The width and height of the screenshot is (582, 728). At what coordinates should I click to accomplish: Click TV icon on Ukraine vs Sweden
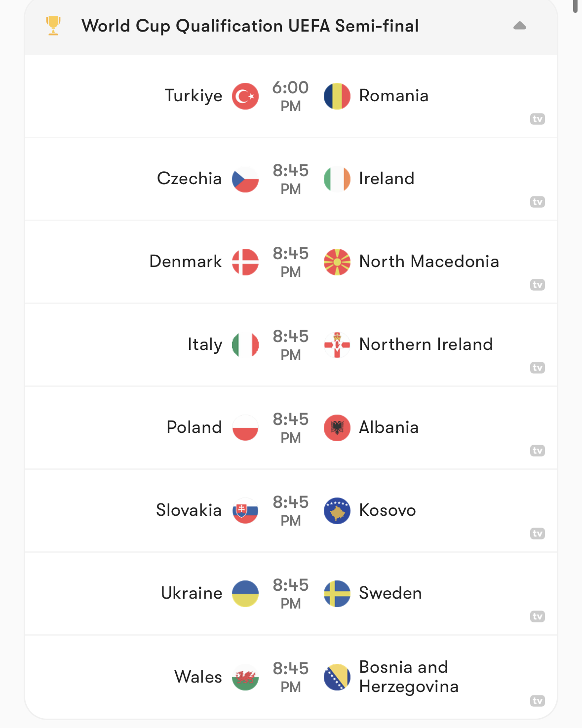[538, 616]
